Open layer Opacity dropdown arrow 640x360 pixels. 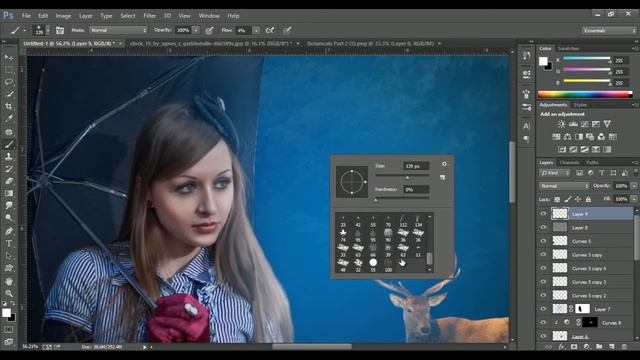click(634, 186)
